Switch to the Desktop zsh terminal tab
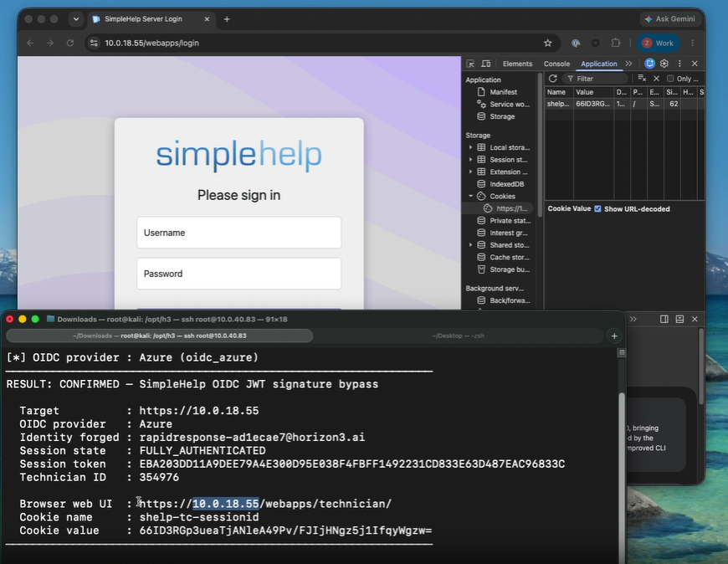This screenshot has height=564, width=728. 459,336
